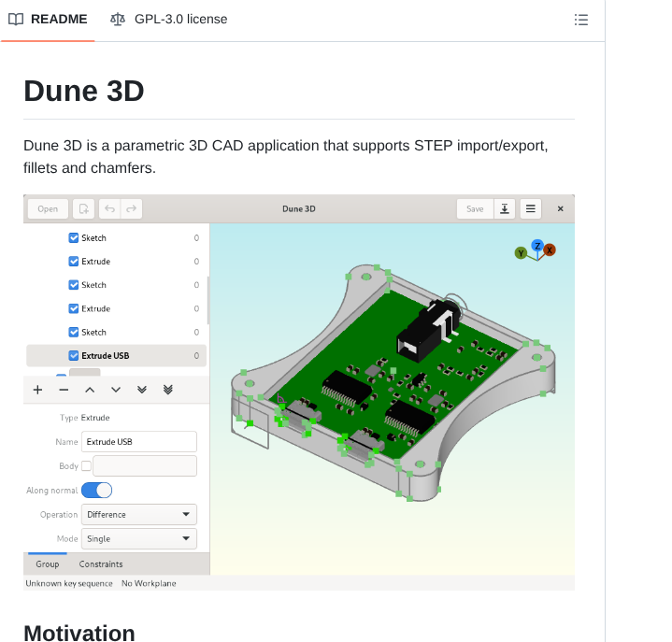Click the move group up chevron
672x642 pixels.
click(x=90, y=390)
